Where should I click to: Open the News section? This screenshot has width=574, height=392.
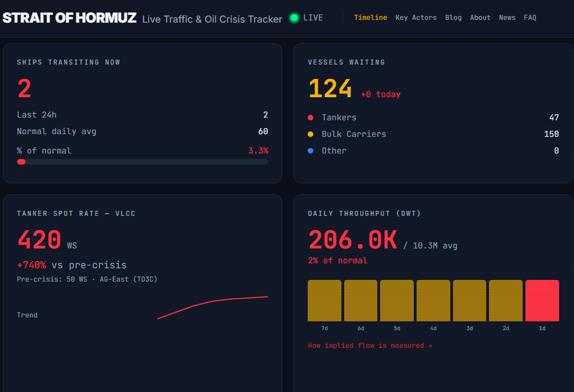coord(507,18)
